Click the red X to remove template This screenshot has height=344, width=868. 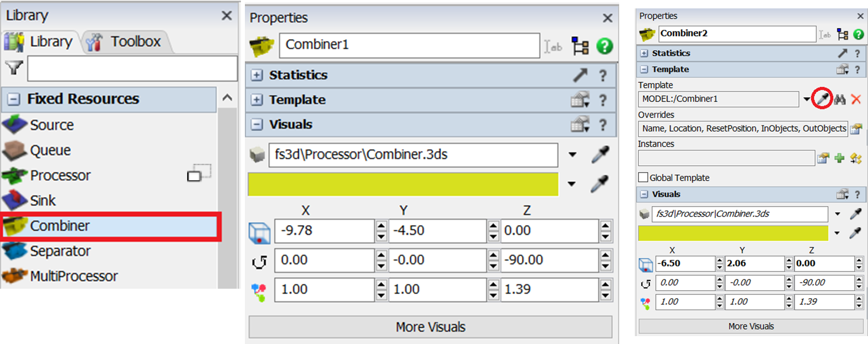(856, 99)
